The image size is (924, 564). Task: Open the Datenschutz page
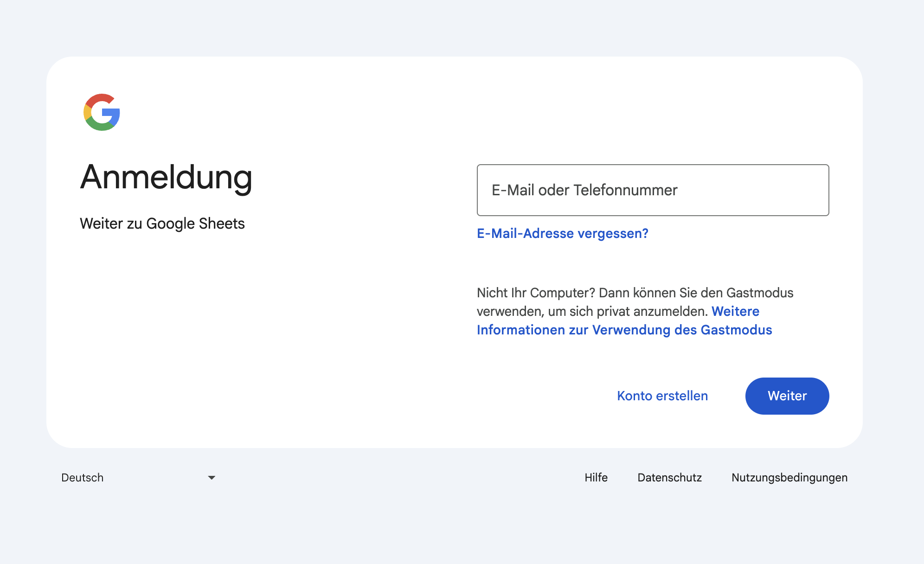669,477
